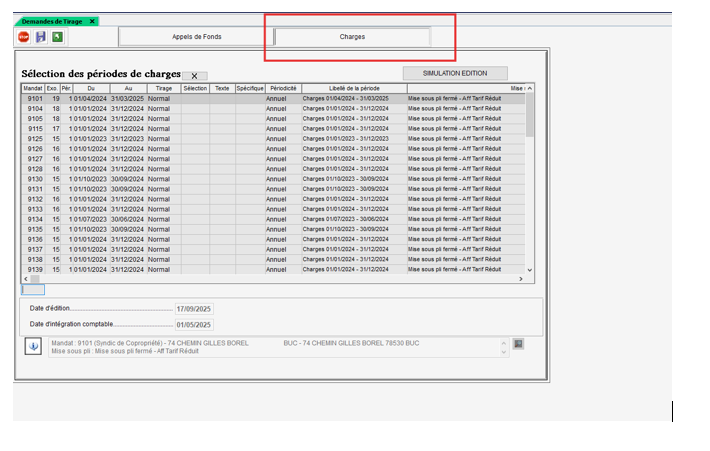Click the Sélection cell of mandat 9104

pos(195,109)
